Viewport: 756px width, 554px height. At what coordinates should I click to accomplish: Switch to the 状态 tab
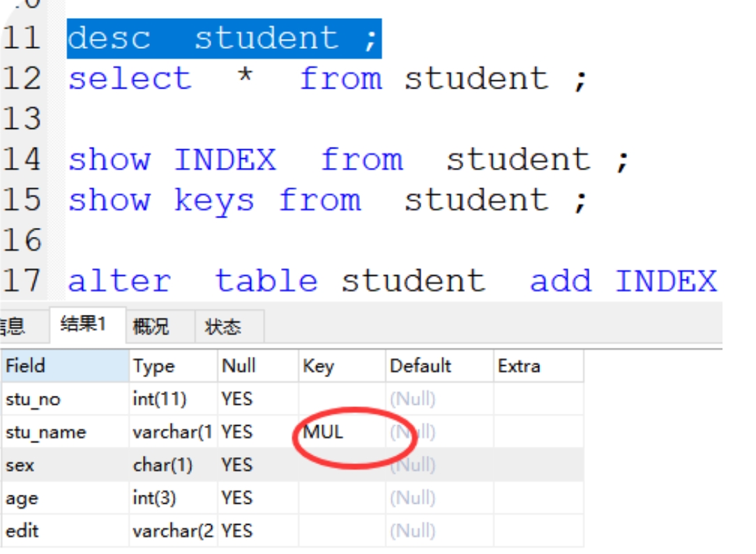[x=229, y=327]
